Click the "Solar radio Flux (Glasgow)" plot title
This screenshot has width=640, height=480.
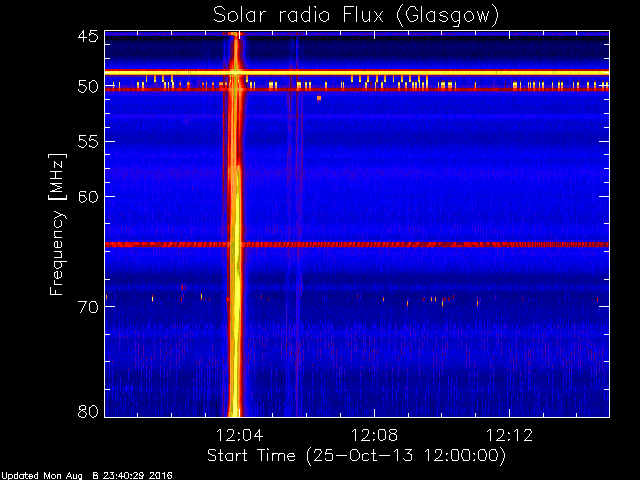(356, 16)
